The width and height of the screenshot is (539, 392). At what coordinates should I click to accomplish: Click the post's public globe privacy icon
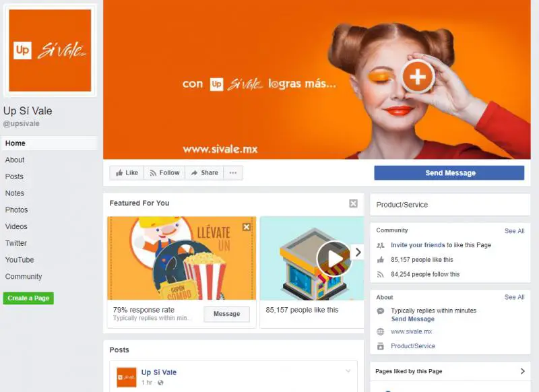point(160,383)
